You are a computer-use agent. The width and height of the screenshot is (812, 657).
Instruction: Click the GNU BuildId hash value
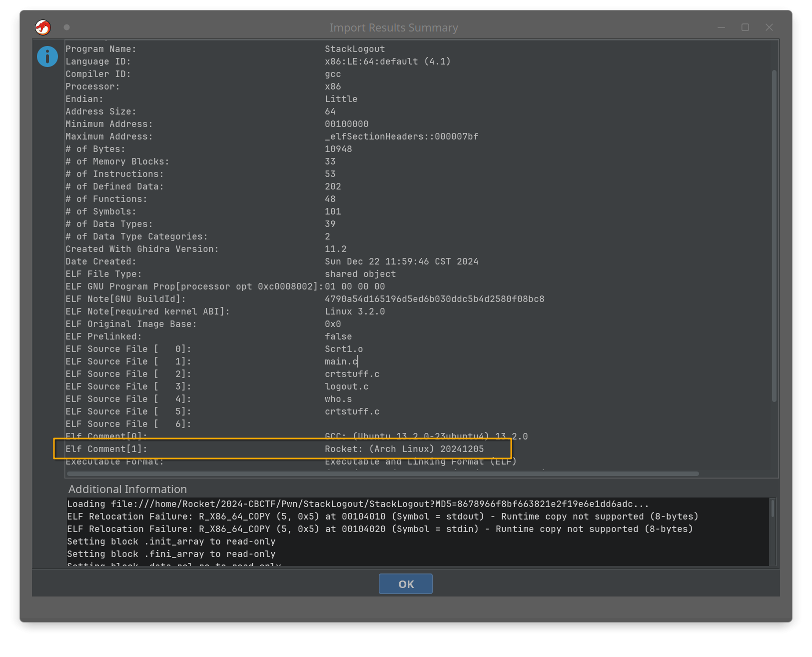click(434, 299)
